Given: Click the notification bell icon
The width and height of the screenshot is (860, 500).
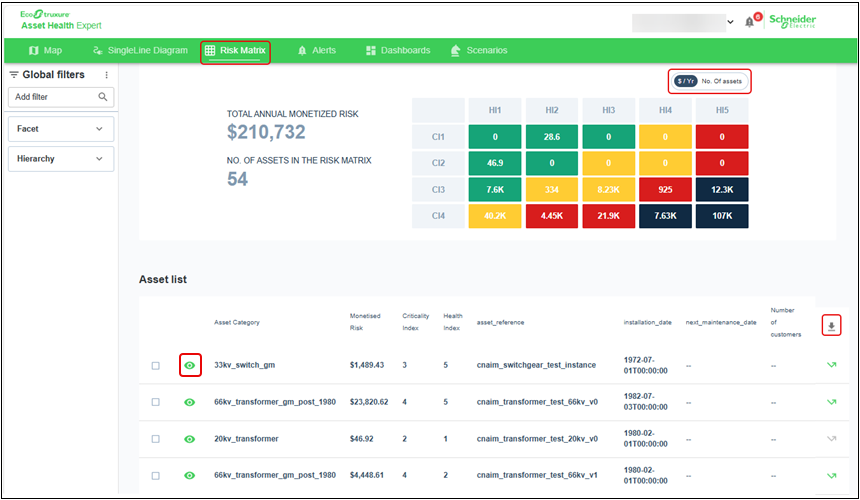Looking at the screenshot, I should point(750,22).
